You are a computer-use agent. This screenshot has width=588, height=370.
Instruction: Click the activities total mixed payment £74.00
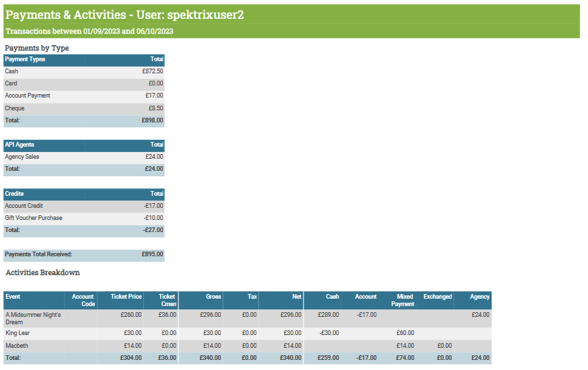[405, 358]
